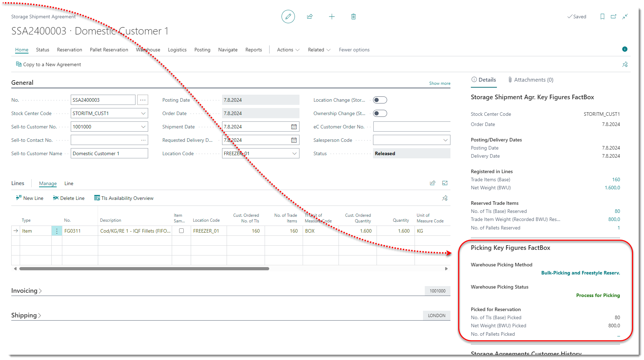Image resolution: width=644 pixels, height=360 pixels.
Task: Click the horizontal scrollbar under lines grid
Action: 144,269
